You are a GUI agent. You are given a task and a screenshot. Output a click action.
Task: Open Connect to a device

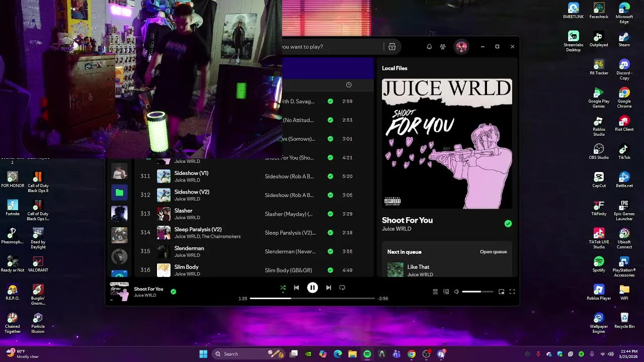[x=446, y=292]
